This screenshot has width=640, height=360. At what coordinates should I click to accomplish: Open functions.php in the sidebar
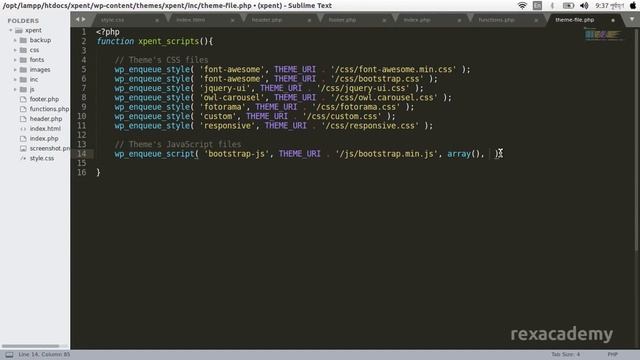49,109
